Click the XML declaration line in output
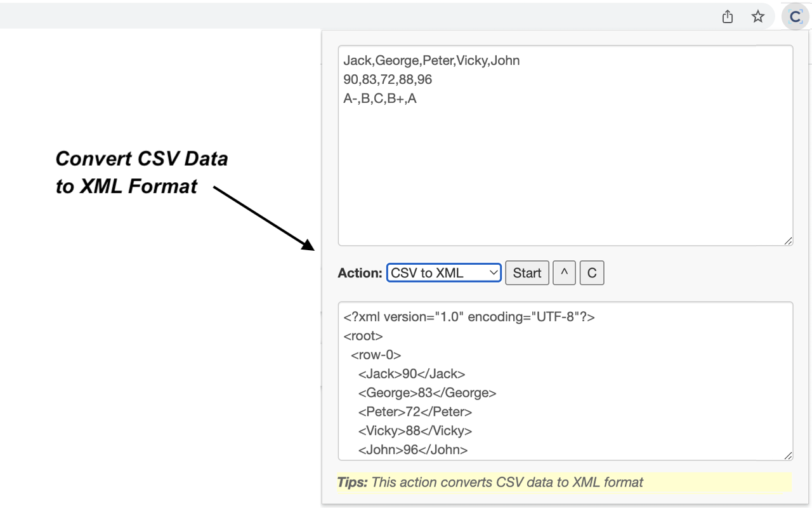Image resolution: width=812 pixels, height=508 pixels. coord(469,317)
